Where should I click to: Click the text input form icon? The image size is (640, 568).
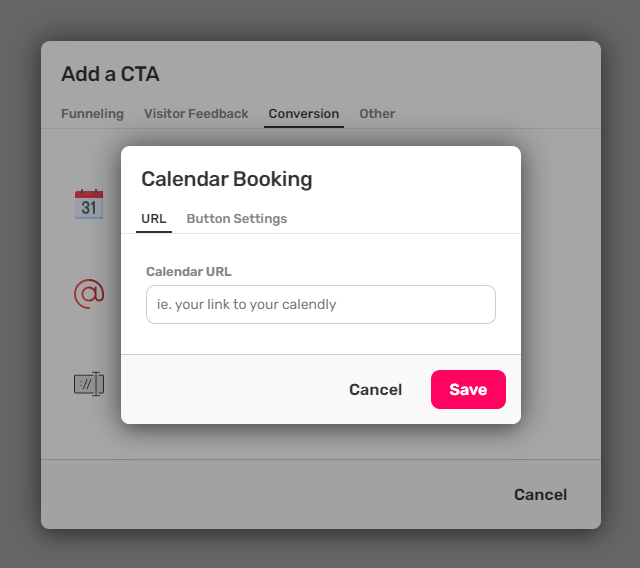click(89, 383)
